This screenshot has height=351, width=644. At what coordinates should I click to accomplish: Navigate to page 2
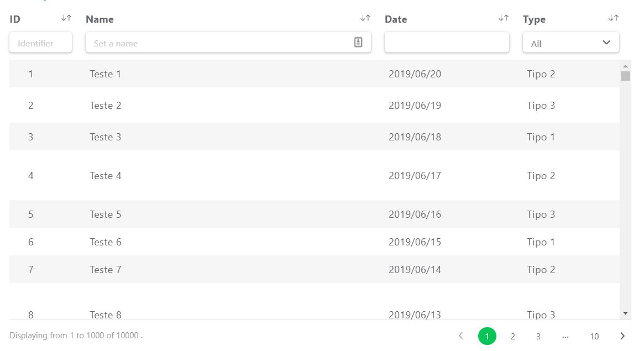click(512, 336)
